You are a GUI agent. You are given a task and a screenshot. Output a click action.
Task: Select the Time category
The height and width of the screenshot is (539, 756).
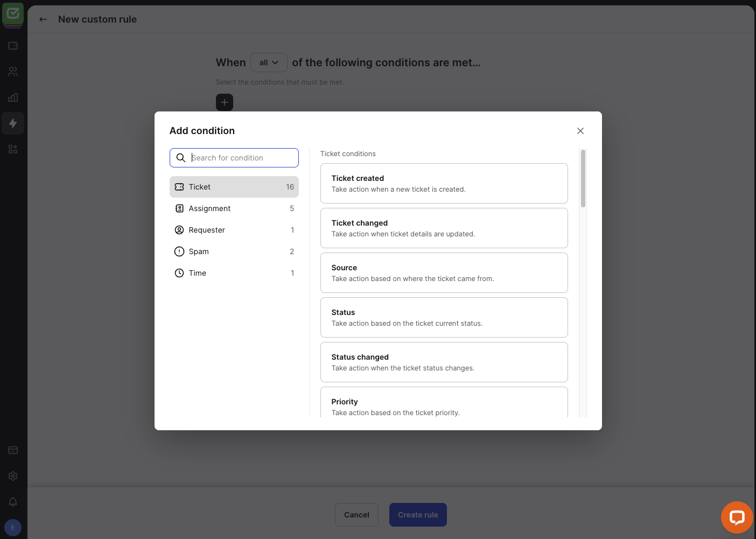click(234, 273)
